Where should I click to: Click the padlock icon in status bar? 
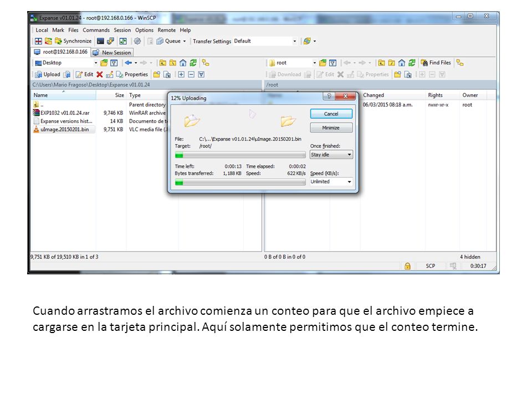pyautogui.click(x=407, y=266)
